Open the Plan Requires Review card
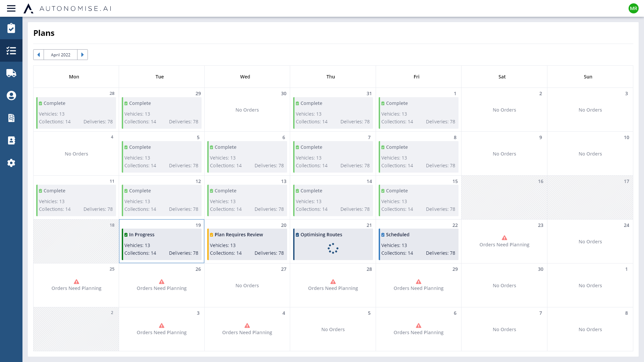644x362 pixels. (247, 244)
